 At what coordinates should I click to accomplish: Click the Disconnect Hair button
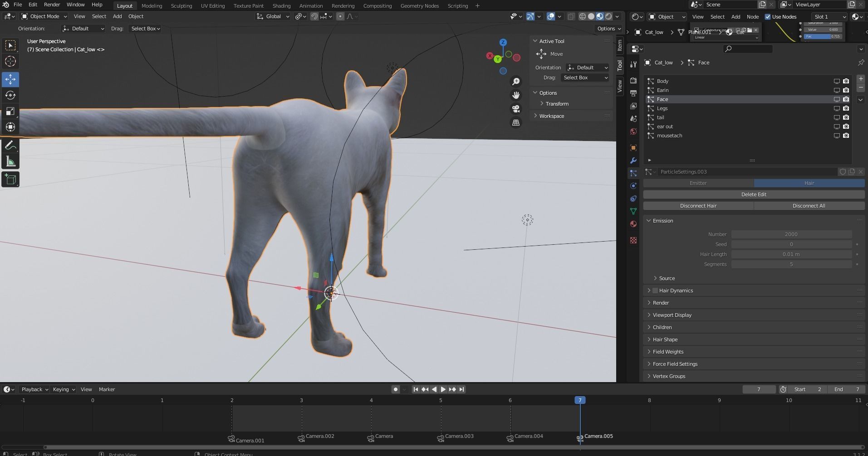[x=698, y=206]
